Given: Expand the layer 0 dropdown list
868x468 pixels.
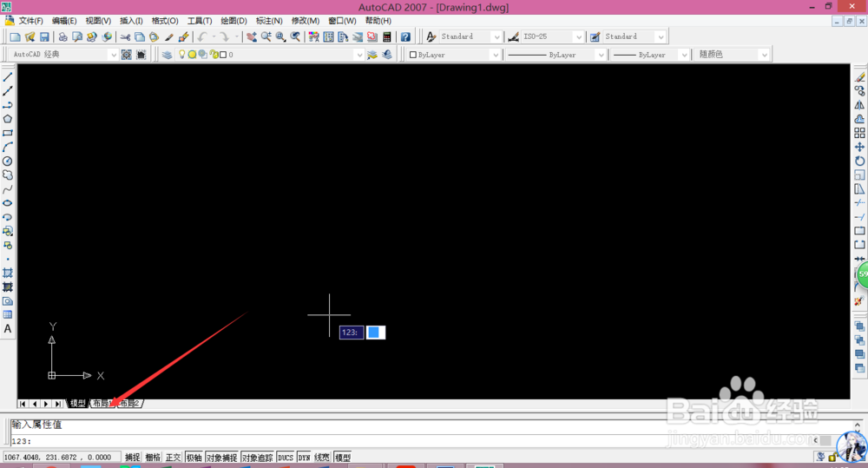Looking at the screenshot, I should tap(359, 55).
